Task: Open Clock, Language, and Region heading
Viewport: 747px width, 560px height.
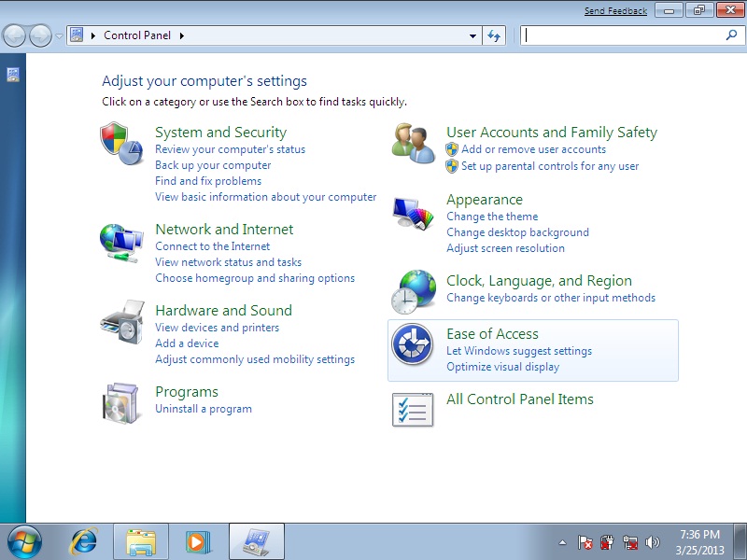Action: coord(540,281)
